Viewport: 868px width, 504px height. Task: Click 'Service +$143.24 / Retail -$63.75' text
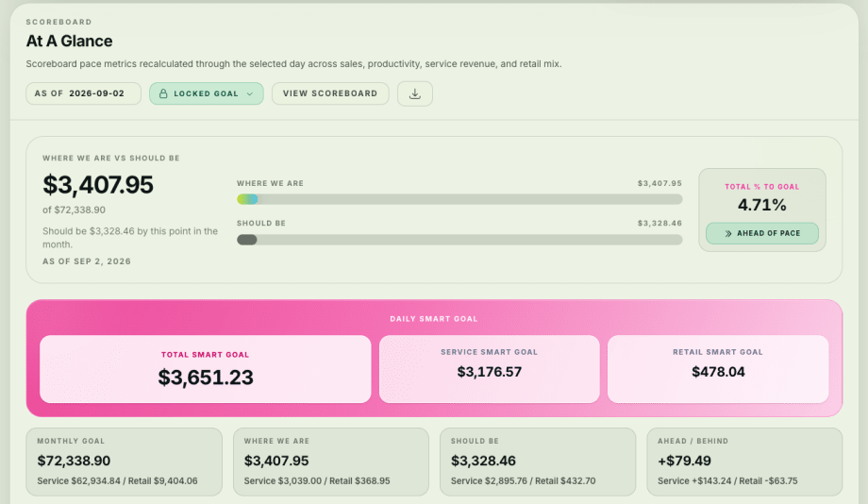point(727,480)
